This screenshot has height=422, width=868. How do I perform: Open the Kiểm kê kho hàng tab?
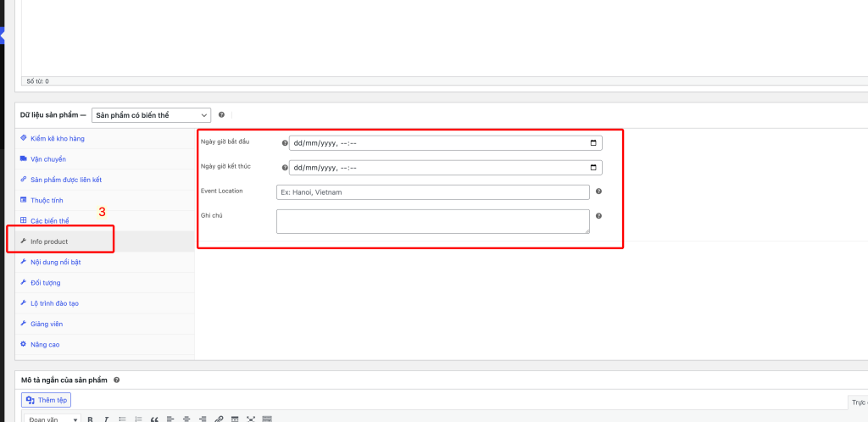pos(57,138)
